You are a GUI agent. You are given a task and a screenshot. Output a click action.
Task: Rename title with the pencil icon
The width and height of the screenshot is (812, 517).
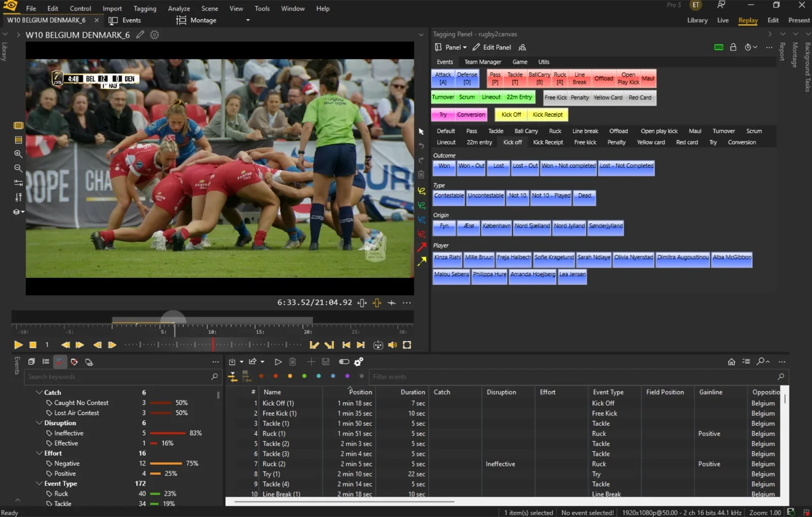140,35
